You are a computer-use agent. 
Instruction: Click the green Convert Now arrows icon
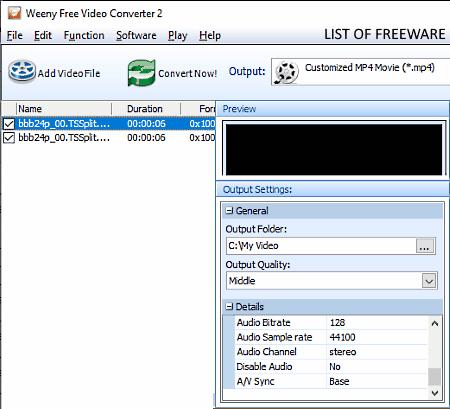click(141, 73)
